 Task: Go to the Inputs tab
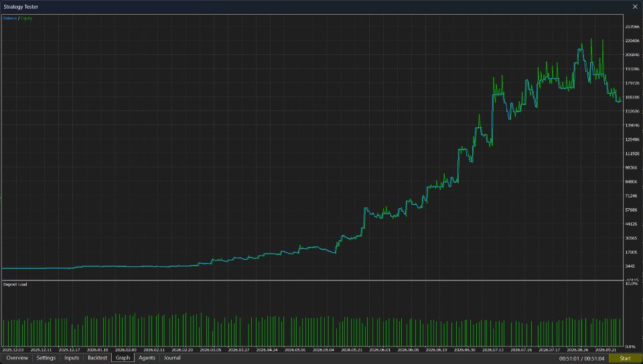(x=72, y=358)
